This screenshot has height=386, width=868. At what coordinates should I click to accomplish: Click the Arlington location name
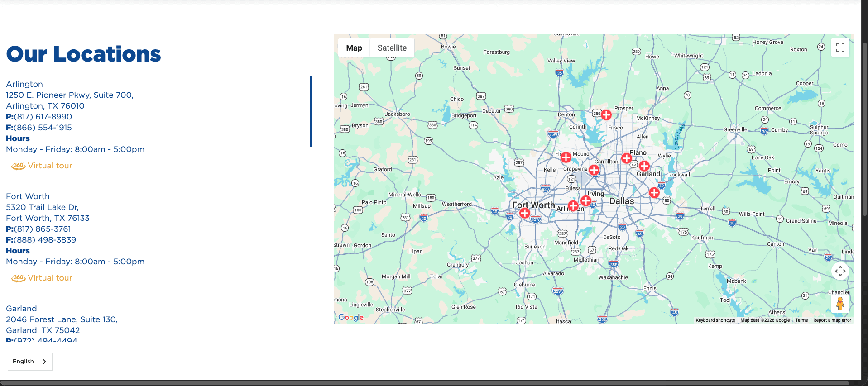click(x=24, y=84)
